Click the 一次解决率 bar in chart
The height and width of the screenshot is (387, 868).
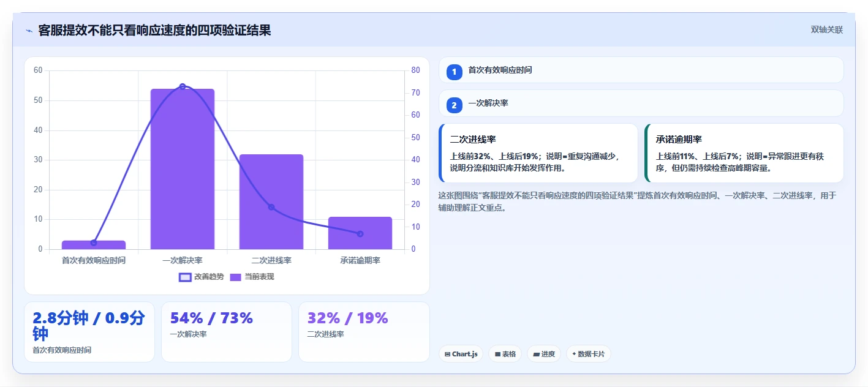183,169
